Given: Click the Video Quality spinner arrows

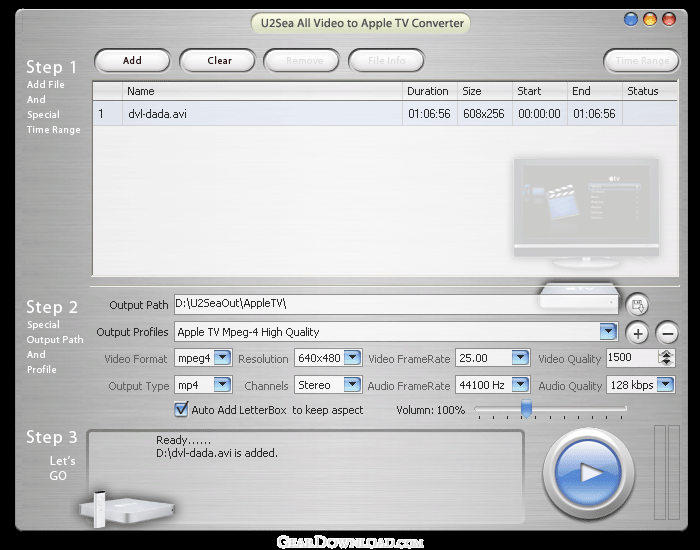Looking at the screenshot, I should click(x=666, y=358).
